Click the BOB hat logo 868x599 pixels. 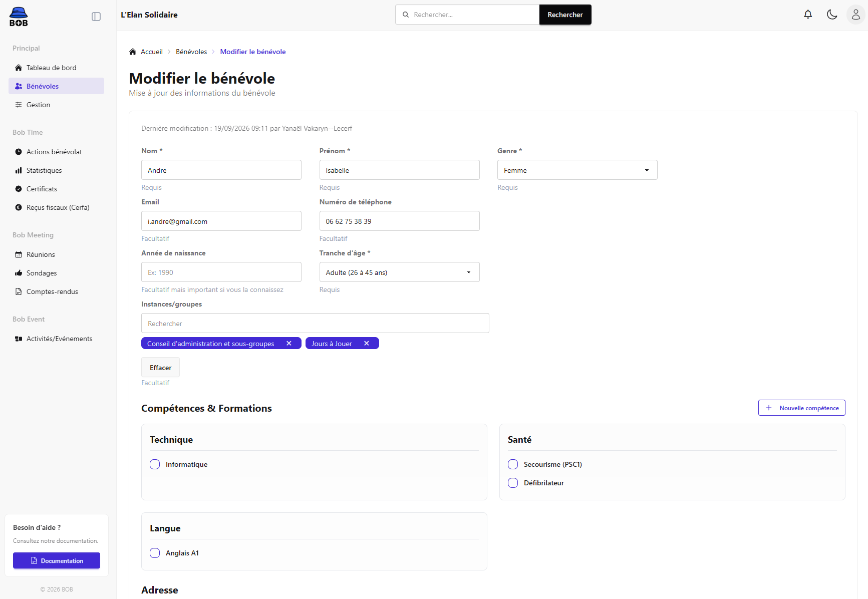19,17
